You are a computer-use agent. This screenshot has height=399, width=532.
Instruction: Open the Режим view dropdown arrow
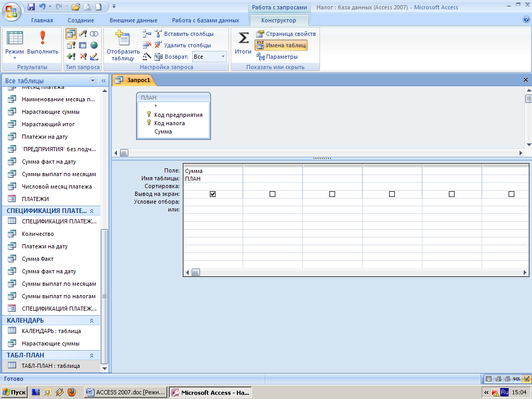pyautogui.click(x=15, y=58)
